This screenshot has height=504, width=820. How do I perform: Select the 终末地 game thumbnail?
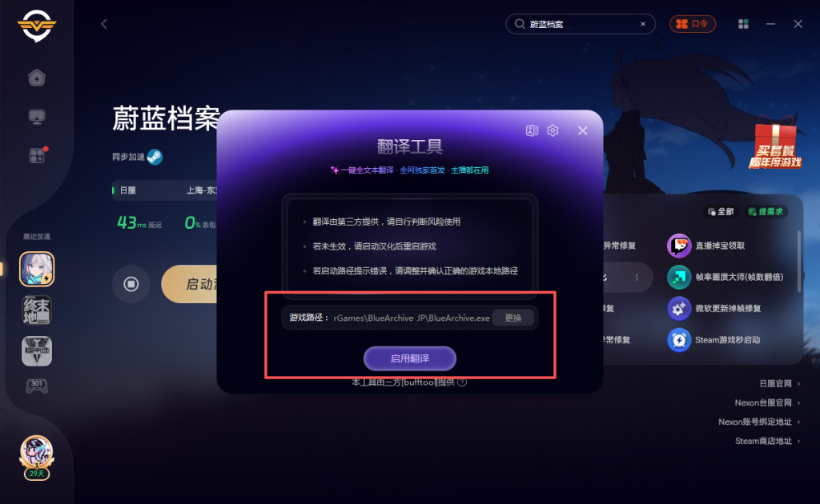click(37, 310)
